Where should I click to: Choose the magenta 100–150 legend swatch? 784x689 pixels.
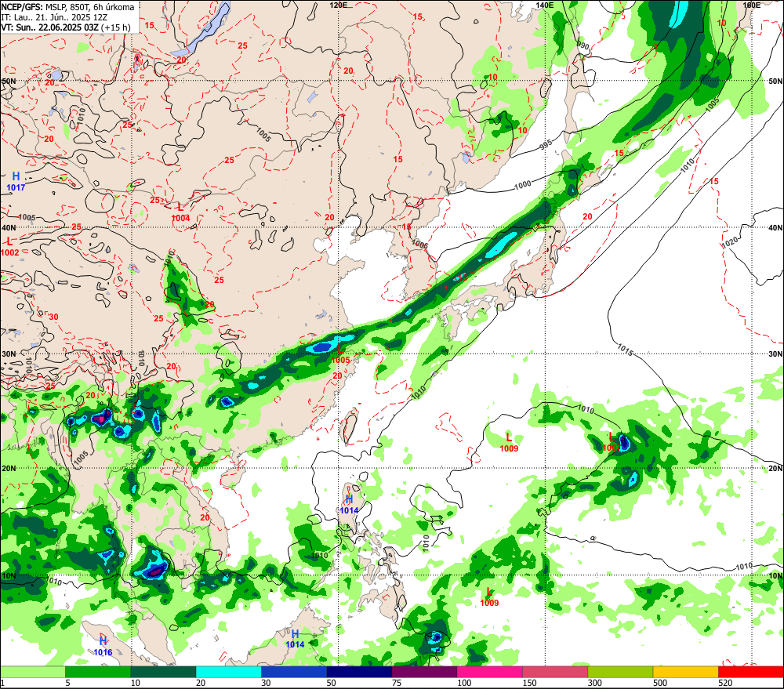pos(489,672)
